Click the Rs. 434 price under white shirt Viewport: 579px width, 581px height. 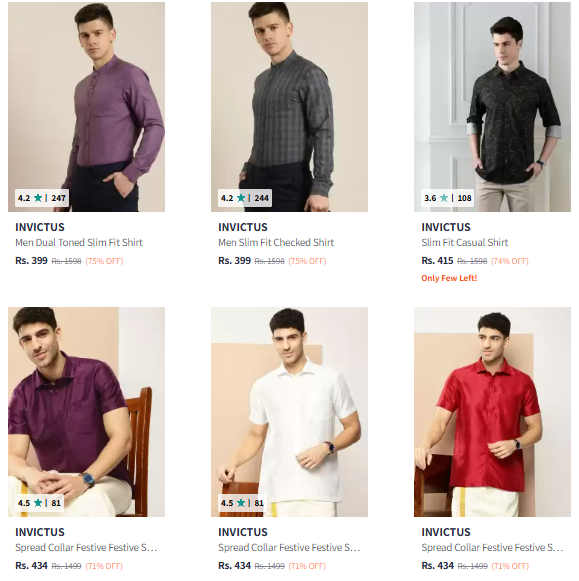(234, 565)
